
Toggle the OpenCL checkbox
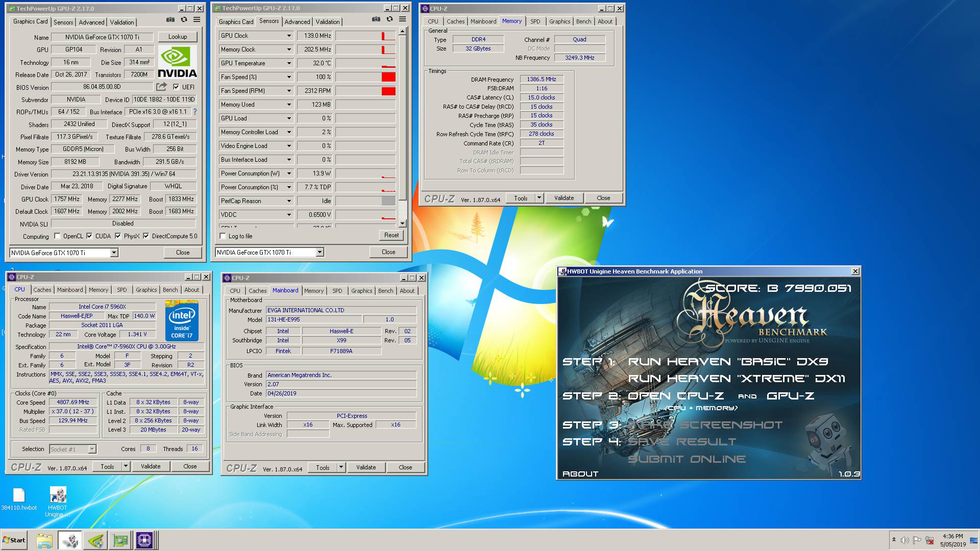point(57,236)
